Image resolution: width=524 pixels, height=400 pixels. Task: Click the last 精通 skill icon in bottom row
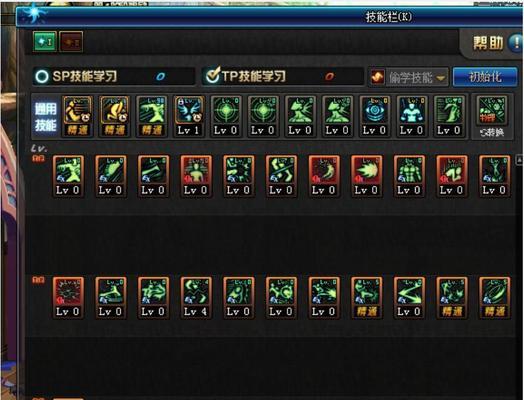coord(494,297)
